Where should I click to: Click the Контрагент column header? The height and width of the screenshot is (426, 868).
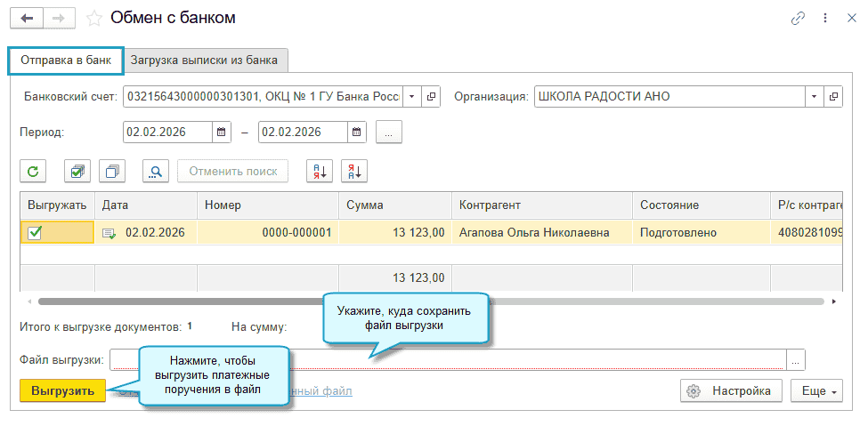(x=542, y=205)
